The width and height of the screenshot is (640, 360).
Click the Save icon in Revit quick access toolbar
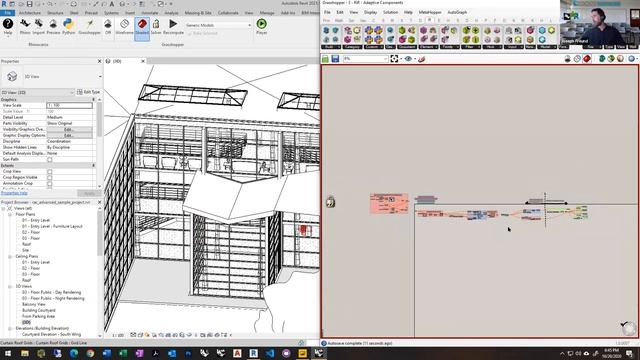point(29,4)
